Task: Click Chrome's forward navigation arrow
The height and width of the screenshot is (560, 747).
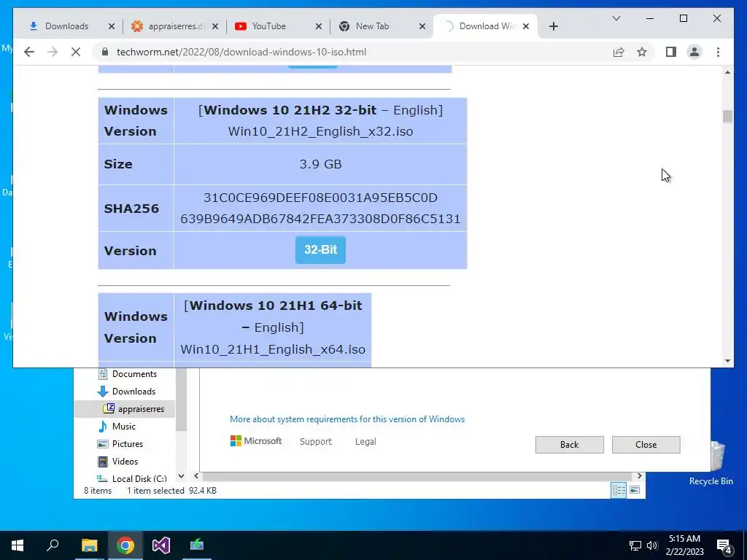Action: pos(53,52)
